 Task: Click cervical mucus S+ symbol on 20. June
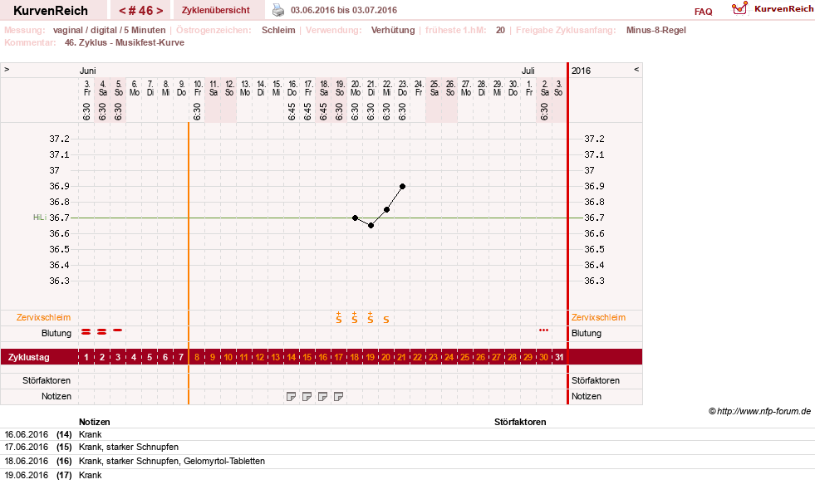pyautogui.click(x=355, y=317)
